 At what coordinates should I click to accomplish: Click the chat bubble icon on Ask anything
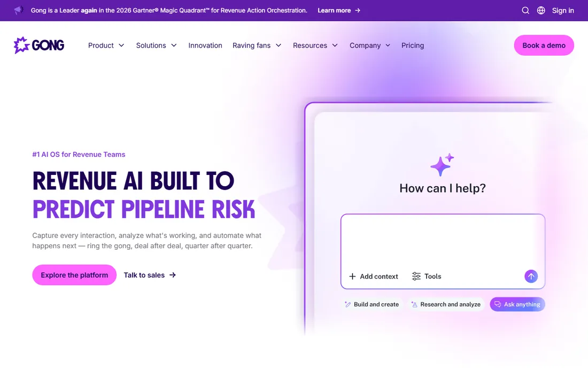(x=498, y=304)
